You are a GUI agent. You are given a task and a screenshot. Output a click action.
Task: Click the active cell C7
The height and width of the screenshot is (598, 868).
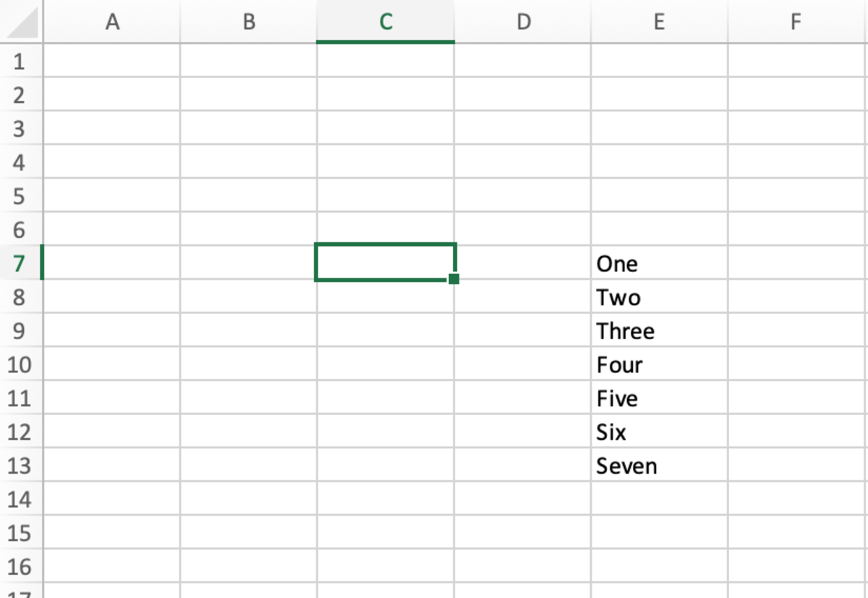tap(385, 262)
